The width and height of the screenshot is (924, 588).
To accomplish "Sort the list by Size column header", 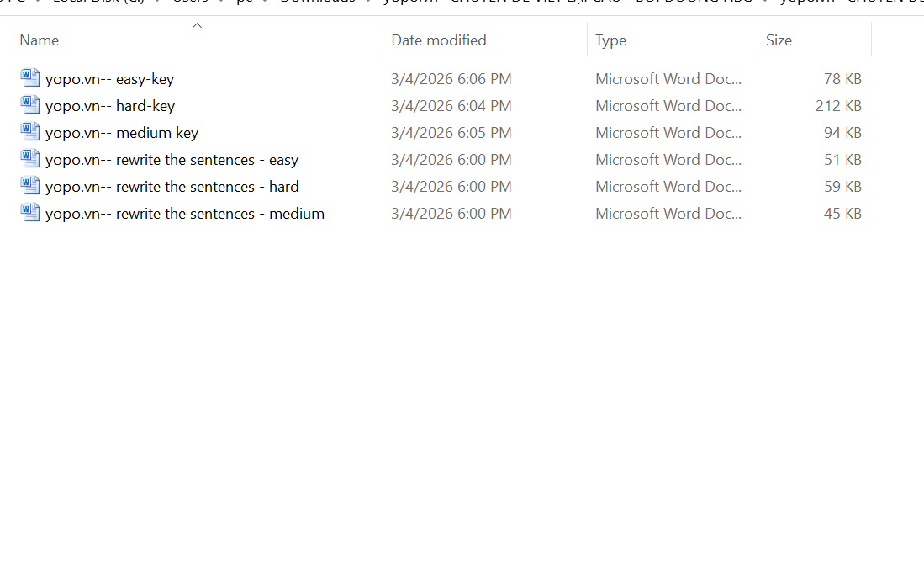I will (x=779, y=40).
